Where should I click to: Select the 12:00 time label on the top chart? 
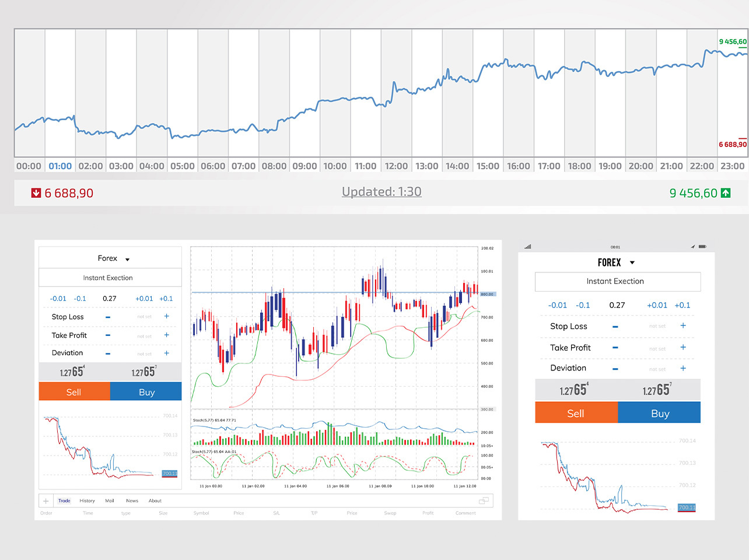pyautogui.click(x=397, y=166)
